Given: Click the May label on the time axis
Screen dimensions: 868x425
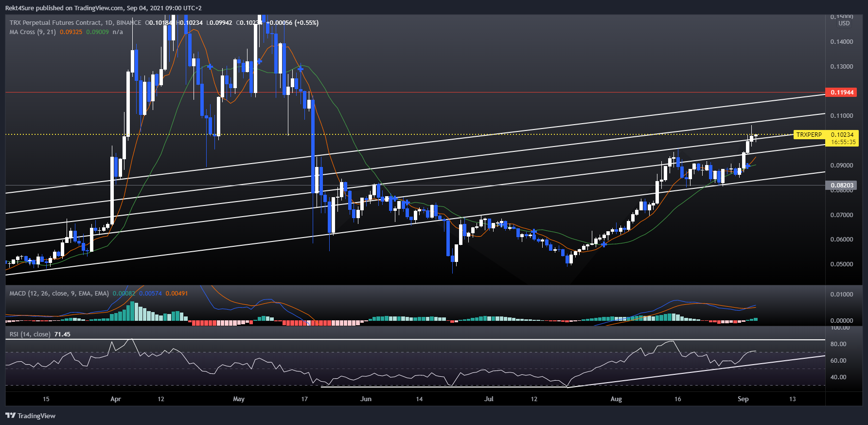Looking at the screenshot, I should (239, 399).
